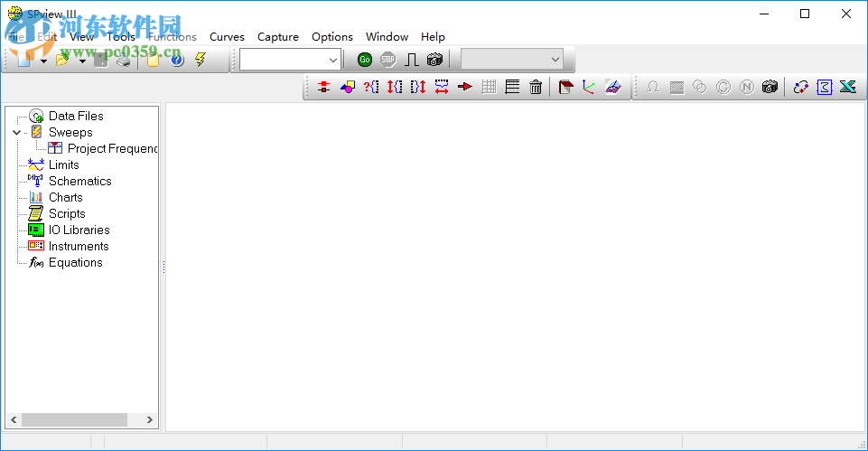This screenshot has height=451, width=868.
Task: Click the grid table icon
Action: [489, 87]
